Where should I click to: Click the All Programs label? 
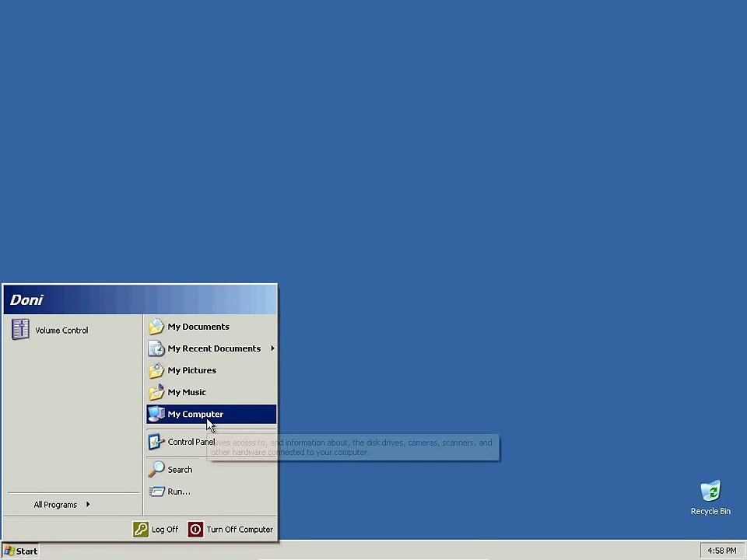55,505
